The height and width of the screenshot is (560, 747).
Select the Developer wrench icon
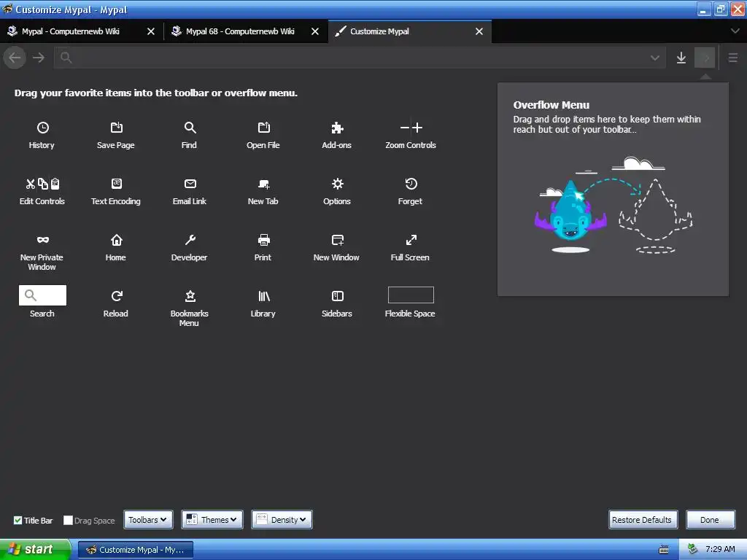(x=190, y=240)
